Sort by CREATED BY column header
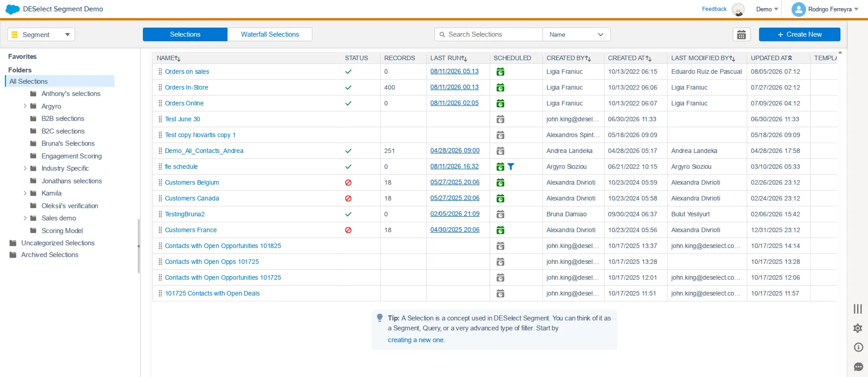Viewport: 868px width, 377px height. (569, 58)
